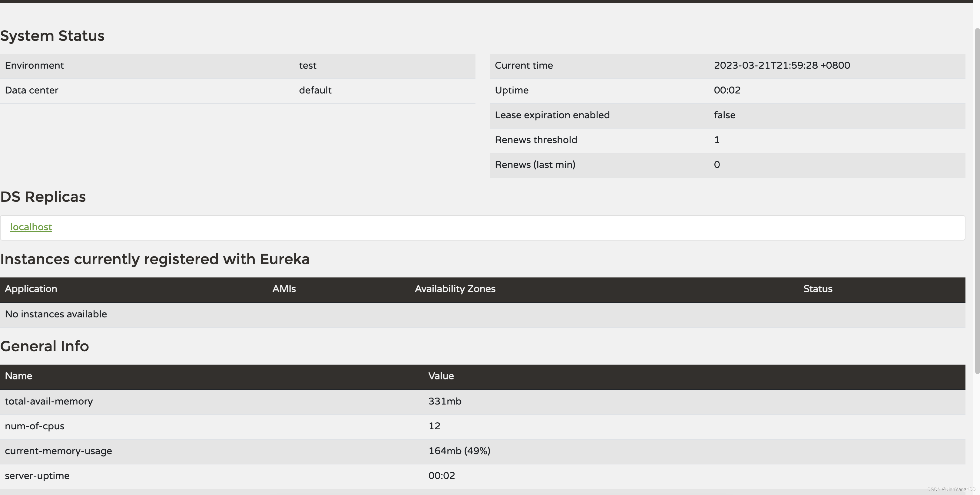Select the value 164mb (49%)

click(x=459, y=451)
